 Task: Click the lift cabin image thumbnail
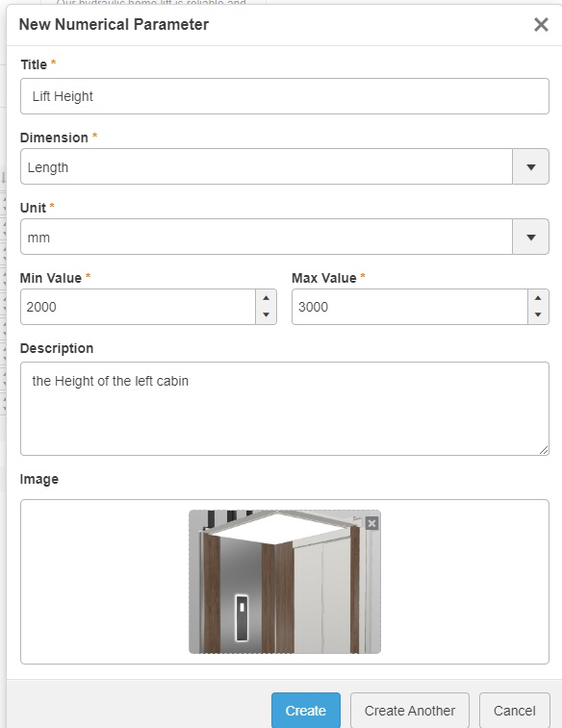[285, 582]
